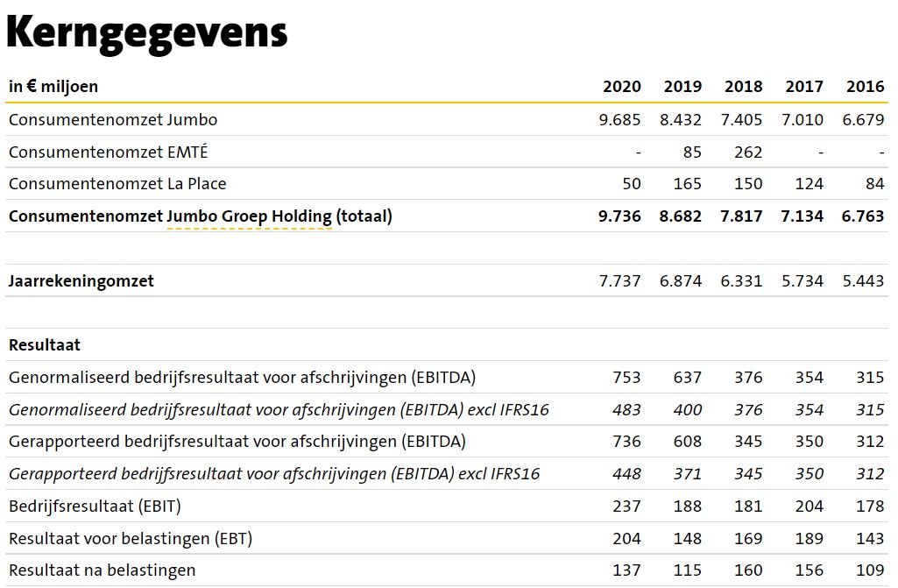
Task: Select EBIT 2018 value 181
Action: [x=748, y=507]
